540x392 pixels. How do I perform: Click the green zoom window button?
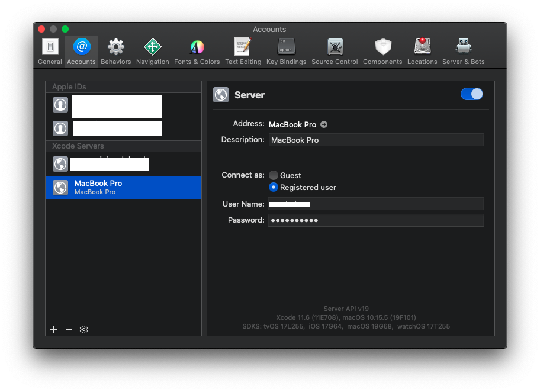pyautogui.click(x=65, y=29)
